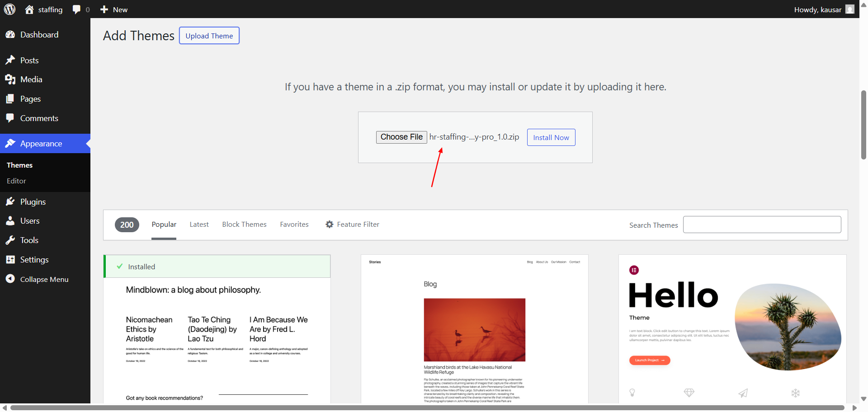868x412 pixels.
Task: Open the New menu in the admin bar
Action: click(x=113, y=9)
